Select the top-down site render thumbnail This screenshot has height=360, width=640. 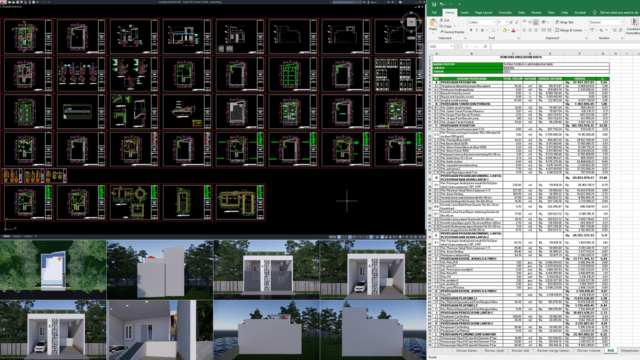[x=53, y=269]
